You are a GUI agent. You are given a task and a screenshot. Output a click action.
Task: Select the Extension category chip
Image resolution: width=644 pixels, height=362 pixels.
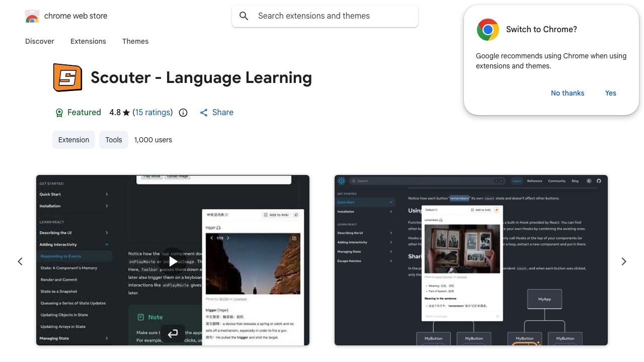[x=73, y=140]
